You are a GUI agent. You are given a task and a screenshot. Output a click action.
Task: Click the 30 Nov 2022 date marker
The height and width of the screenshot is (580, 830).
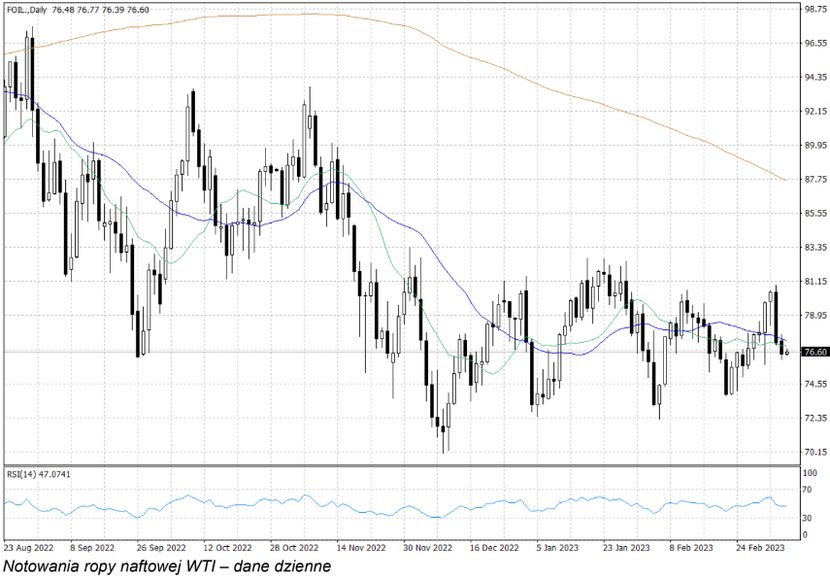coord(427,548)
